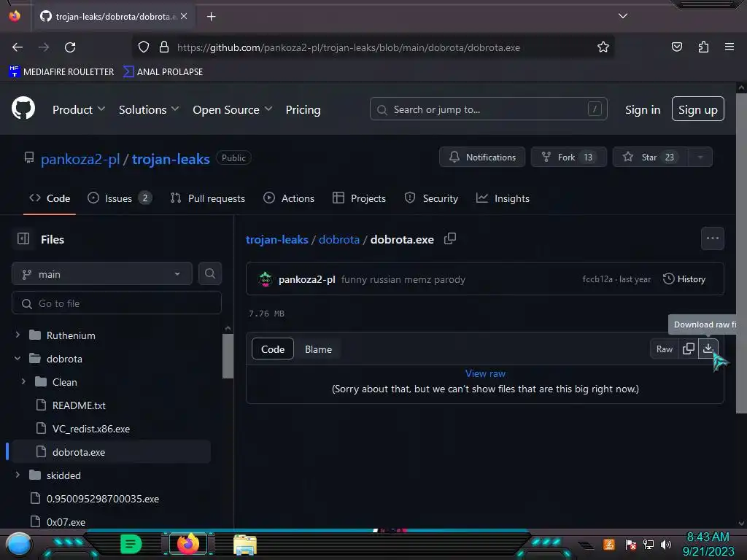Open the Firefox hamburger menu
Viewport: 747px width, 560px height.
[729, 47]
